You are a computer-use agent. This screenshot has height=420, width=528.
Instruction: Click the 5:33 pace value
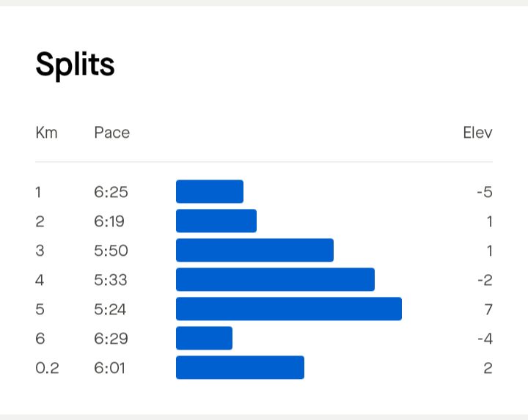111,280
